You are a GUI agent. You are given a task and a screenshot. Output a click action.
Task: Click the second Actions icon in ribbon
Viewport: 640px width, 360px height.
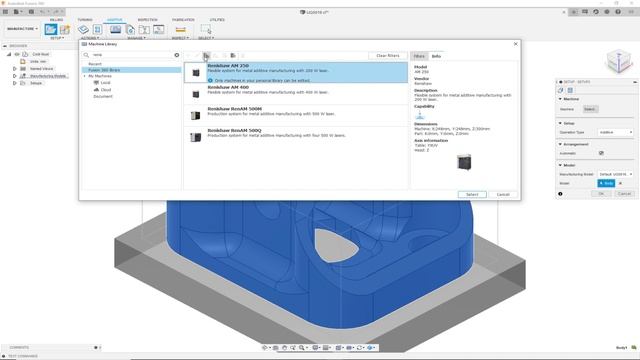98,29
